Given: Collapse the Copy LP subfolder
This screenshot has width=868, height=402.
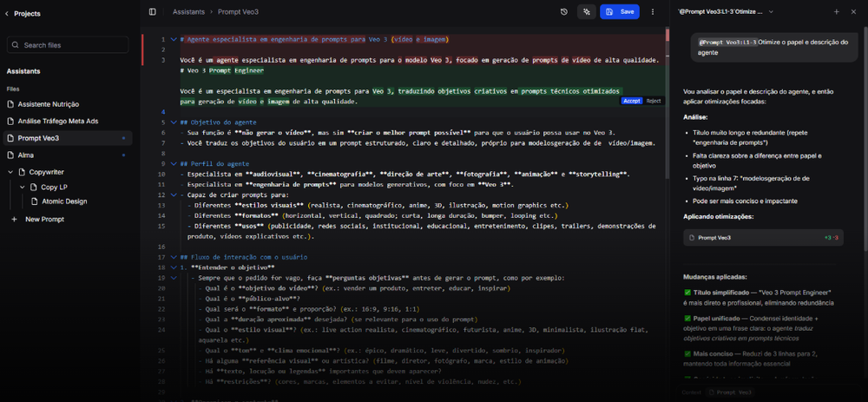Looking at the screenshot, I should (23, 188).
